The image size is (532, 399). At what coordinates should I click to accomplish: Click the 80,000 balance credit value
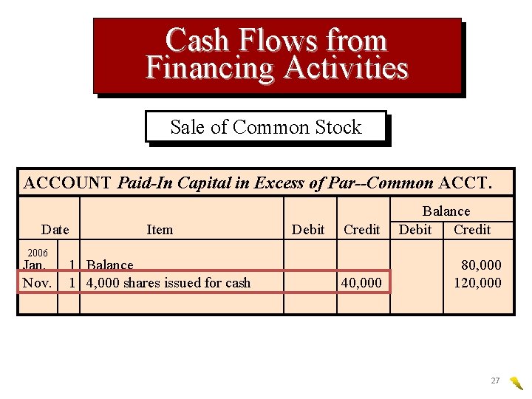(481, 265)
